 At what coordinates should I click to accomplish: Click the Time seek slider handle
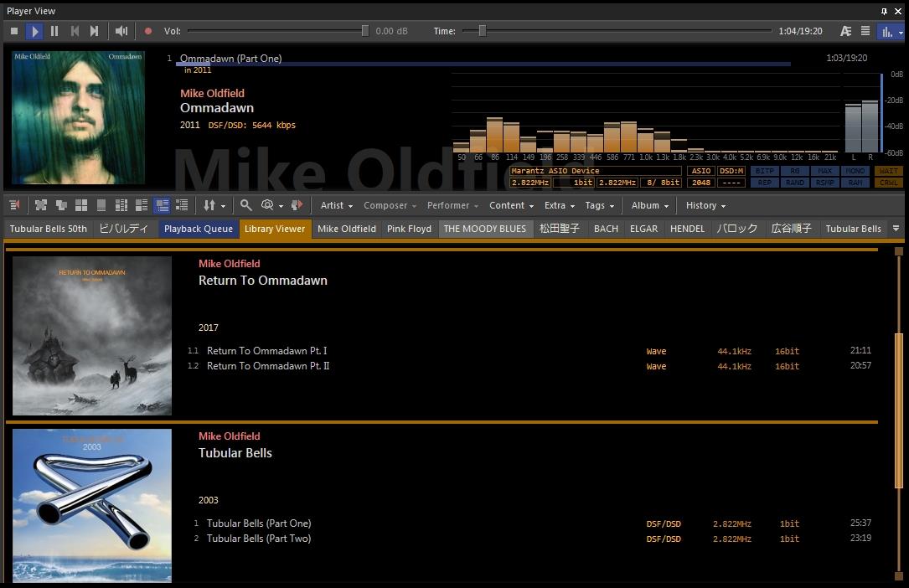pyautogui.click(x=483, y=31)
